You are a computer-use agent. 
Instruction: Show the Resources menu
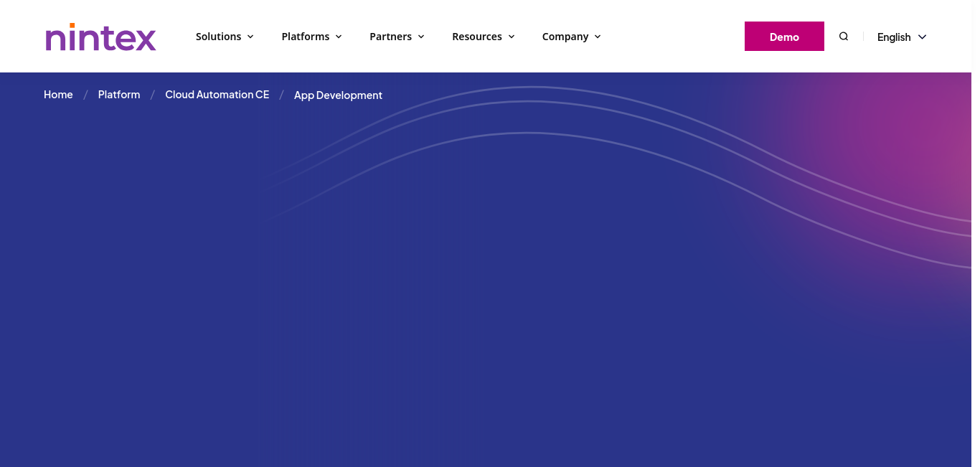pyautogui.click(x=484, y=37)
